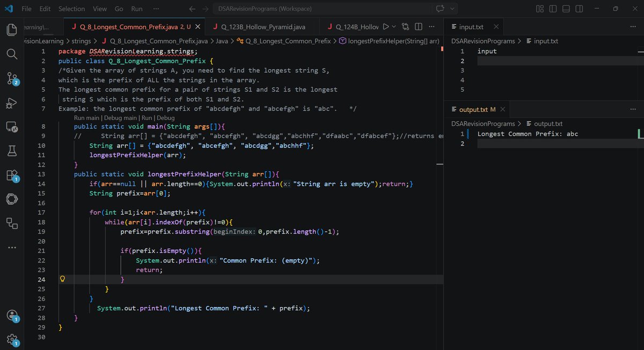
Task: Open the Remote Explorer view
Action: pos(12,127)
